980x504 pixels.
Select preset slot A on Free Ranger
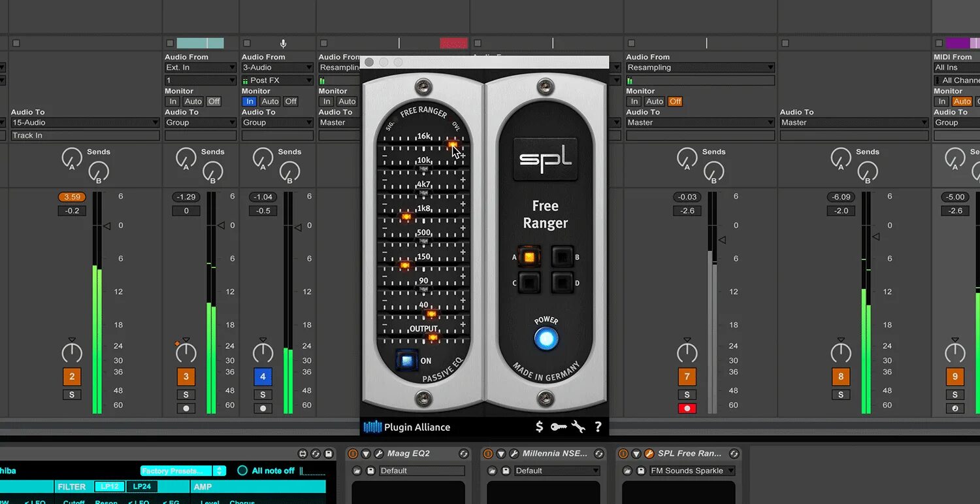(x=529, y=257)
